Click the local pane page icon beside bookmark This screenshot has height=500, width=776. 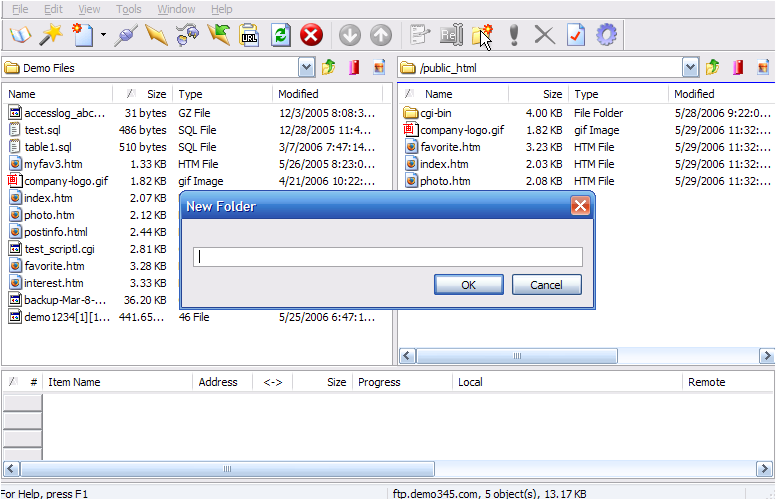(x=379, y=67)
